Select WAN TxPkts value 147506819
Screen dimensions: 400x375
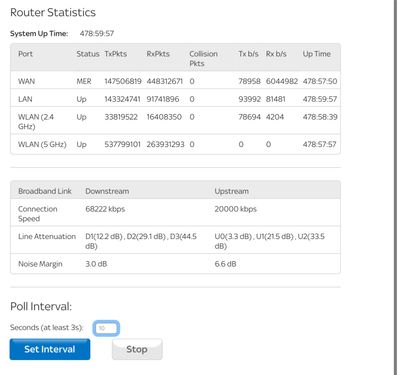[123, 81]
